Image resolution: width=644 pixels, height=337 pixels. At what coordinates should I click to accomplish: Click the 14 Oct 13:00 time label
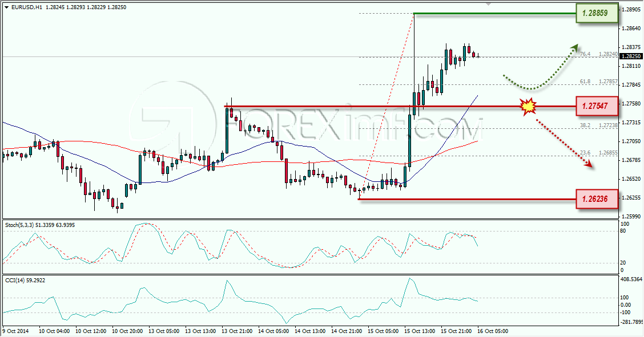click(310, 331)
